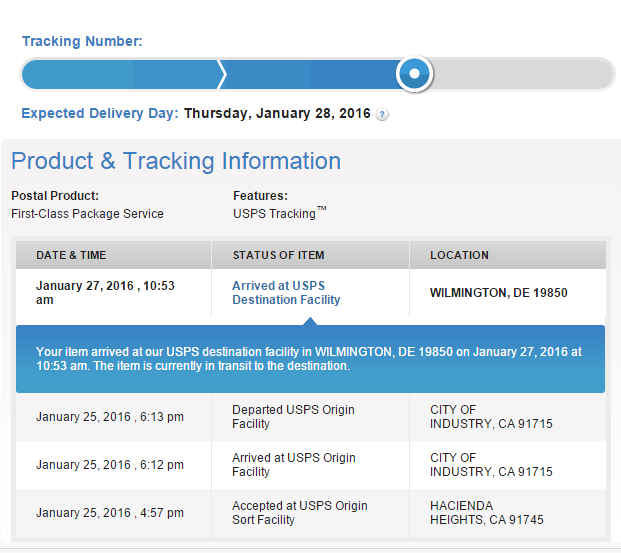Click the LOCATION column header
This screenshot has height=553, width=621.
pos(459,255)
